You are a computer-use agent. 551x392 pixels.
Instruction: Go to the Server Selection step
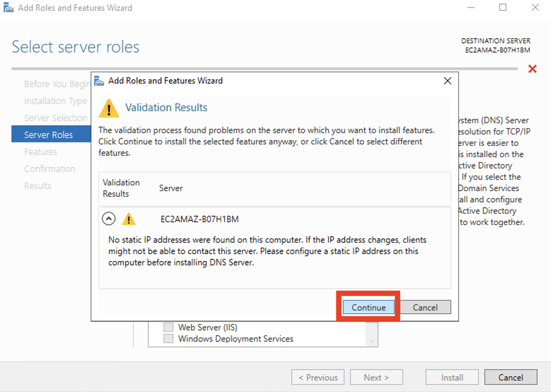click(x=56, y=118)
